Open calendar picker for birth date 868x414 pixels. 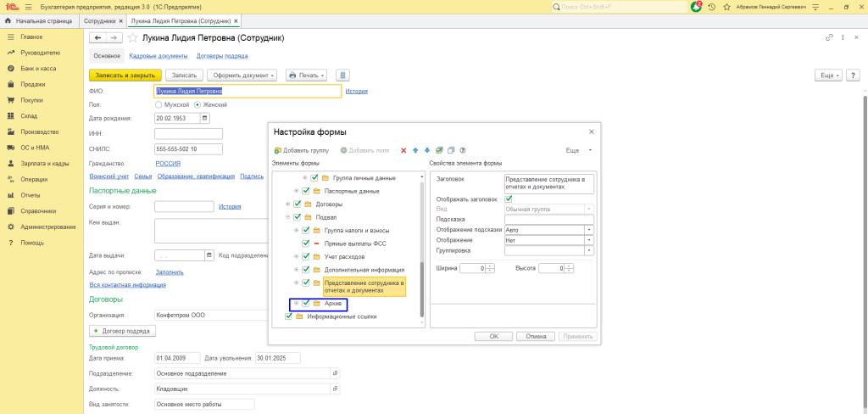204,119
